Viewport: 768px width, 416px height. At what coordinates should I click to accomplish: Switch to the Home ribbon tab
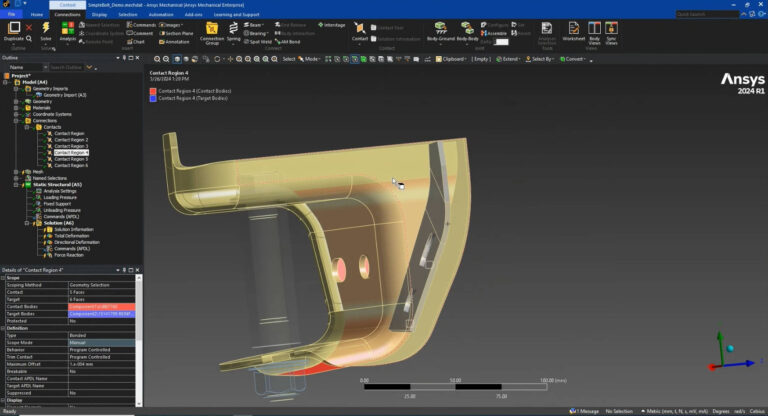tap(37, 15)
